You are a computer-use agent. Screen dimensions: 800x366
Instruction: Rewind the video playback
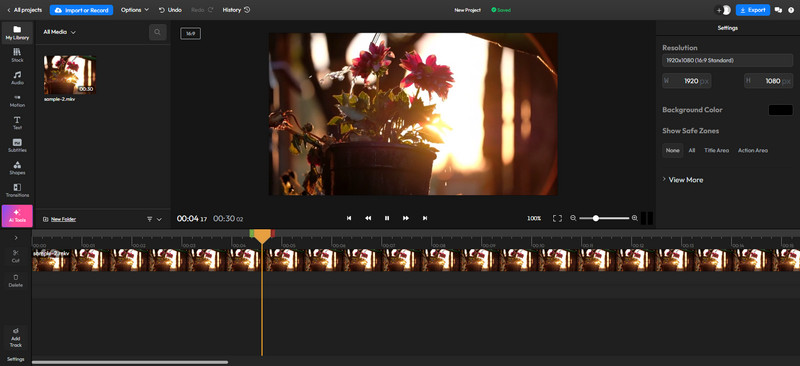pyautogui.click(x=368, y=218)
